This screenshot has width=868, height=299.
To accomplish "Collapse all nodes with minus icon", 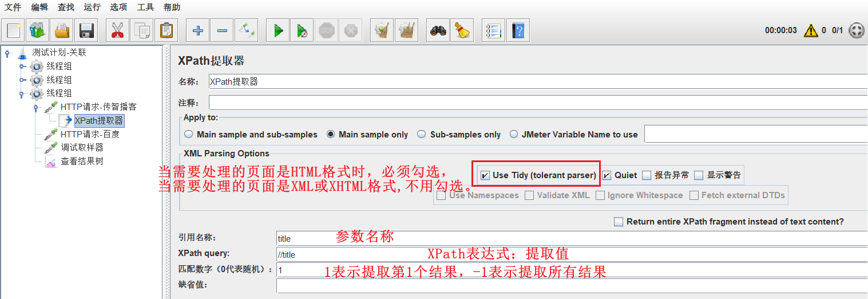I will 222,30.
